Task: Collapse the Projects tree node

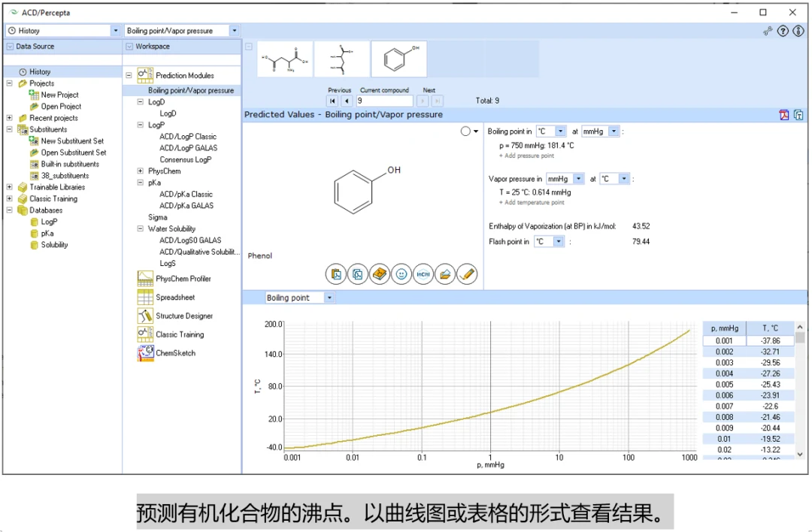Action: 9,83
